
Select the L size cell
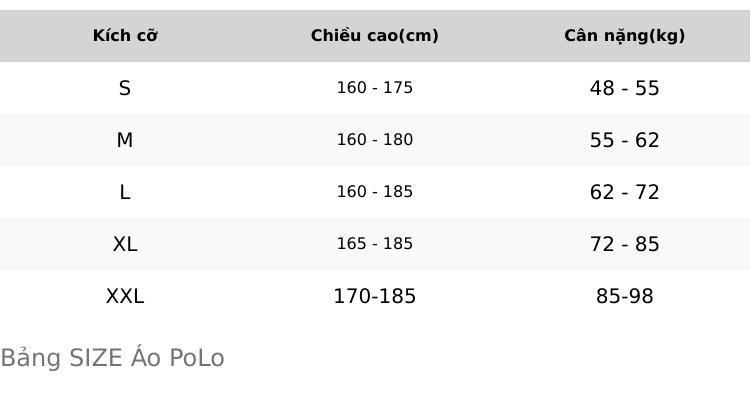tap(125, 192)
